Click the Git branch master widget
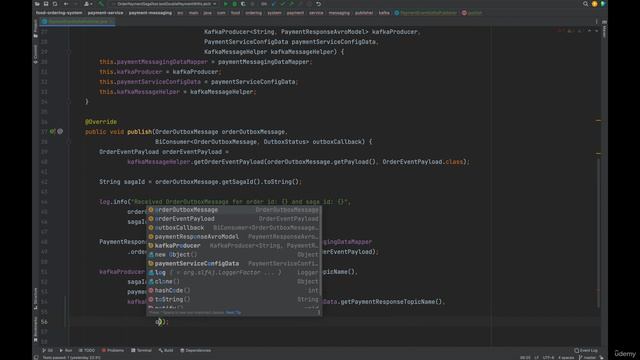This screenshot has height=360, width=640. (x=587, y=358)
